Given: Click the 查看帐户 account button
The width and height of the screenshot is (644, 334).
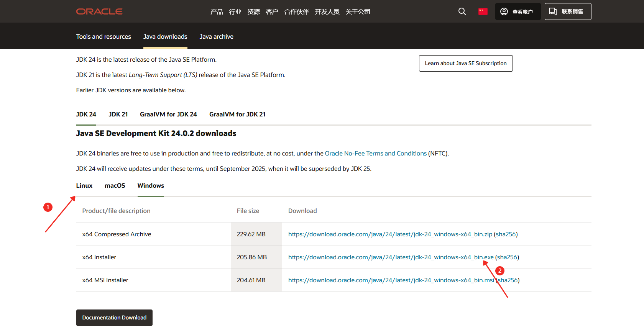Looking at the screenshot, I should click(x=517, y=11).
